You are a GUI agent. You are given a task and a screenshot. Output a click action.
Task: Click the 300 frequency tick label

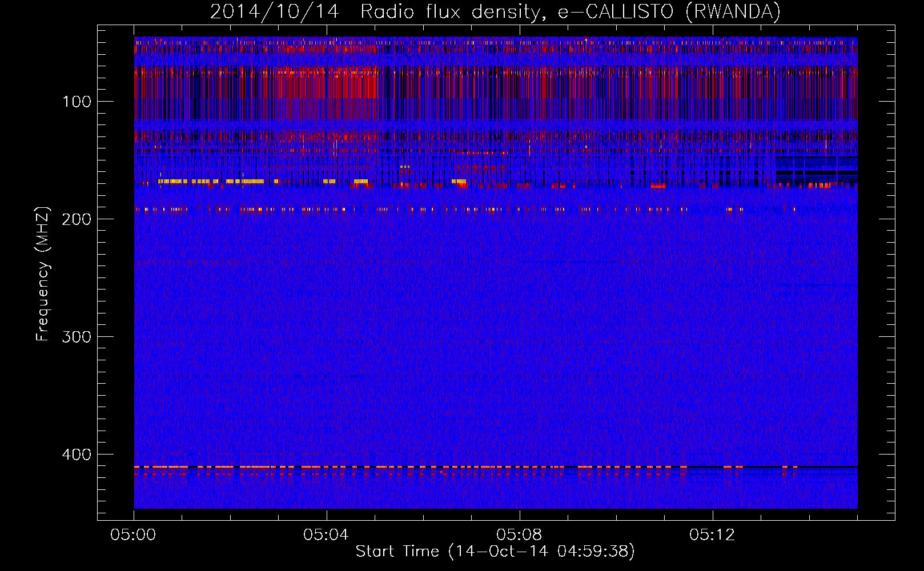pos(77,337)
